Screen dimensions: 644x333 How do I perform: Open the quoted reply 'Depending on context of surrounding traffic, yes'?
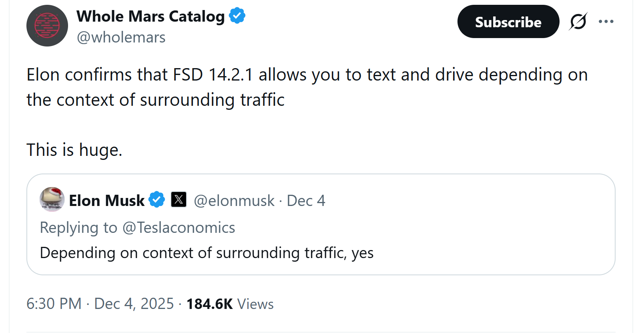click(x=207, y=253)
